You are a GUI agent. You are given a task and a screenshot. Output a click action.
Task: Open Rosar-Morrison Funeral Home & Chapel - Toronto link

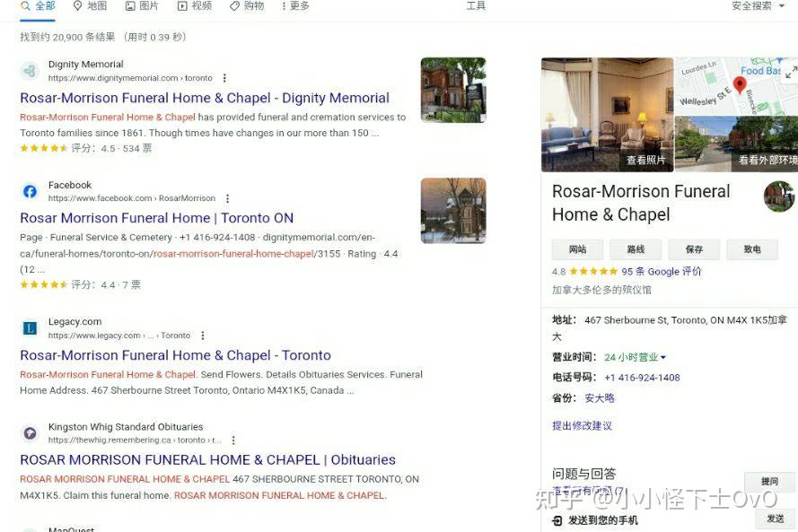click(176, 355)
